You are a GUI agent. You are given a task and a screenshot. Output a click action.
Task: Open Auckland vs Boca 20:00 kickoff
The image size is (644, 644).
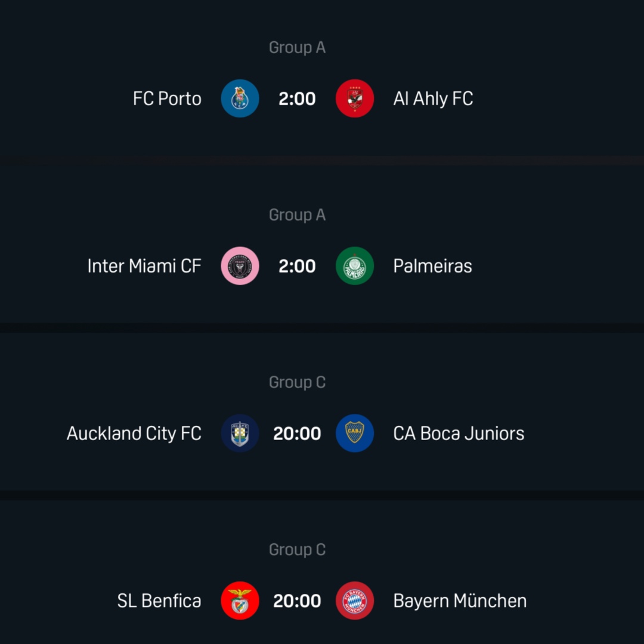(297, 434)
